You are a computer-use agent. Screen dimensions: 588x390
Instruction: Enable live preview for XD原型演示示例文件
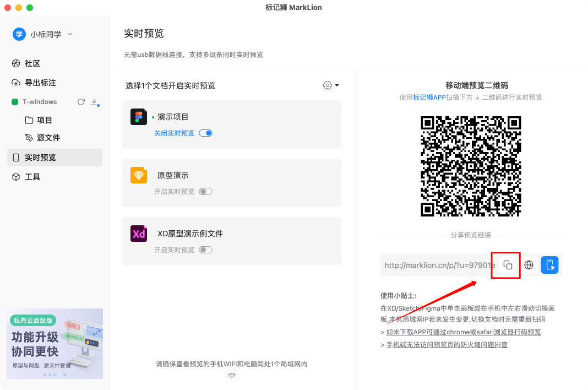click(x=206, y=250)
